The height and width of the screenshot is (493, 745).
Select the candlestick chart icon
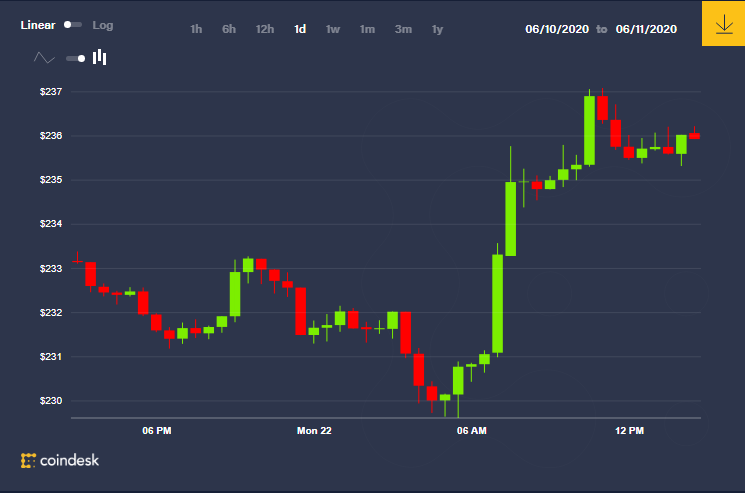click(x=99, y=57)
